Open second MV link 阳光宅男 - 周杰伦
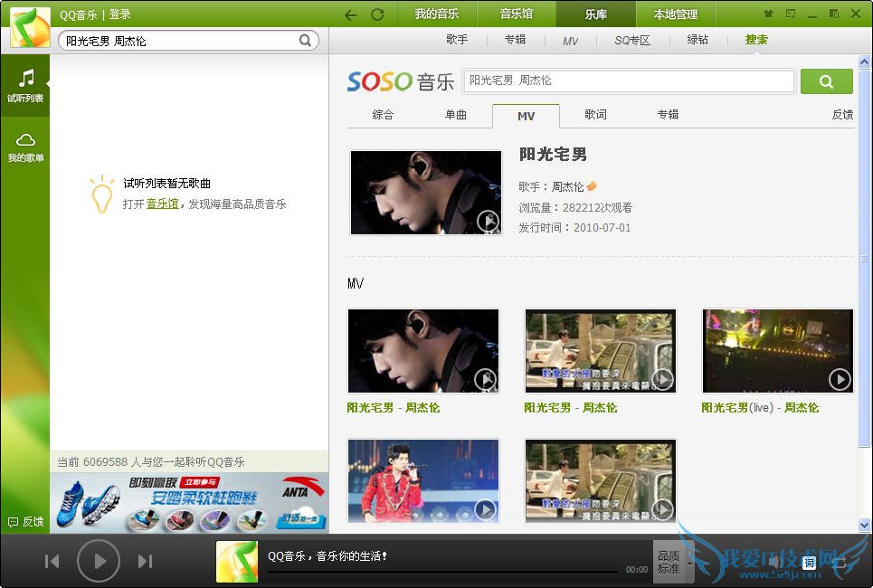 (571, 408)
